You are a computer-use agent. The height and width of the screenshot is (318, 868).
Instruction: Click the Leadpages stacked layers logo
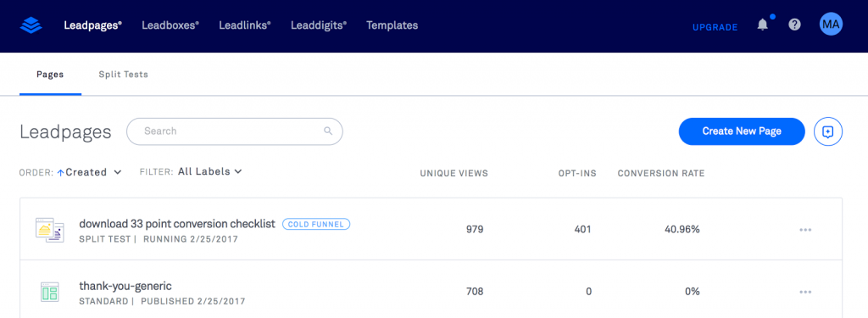[31, 25]
